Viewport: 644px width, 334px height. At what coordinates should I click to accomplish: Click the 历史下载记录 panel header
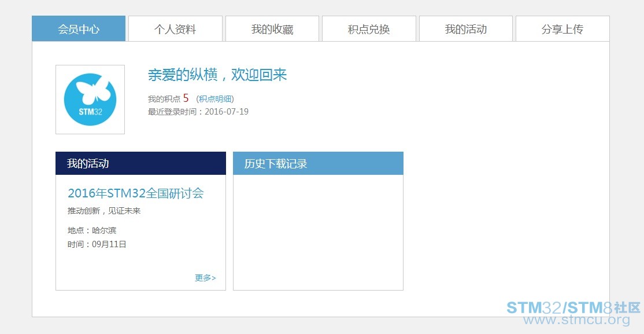(x=319, y=163)
